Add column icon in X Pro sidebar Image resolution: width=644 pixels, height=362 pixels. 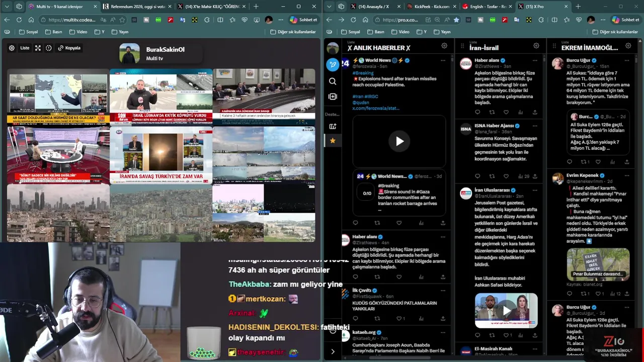(333, 97)
